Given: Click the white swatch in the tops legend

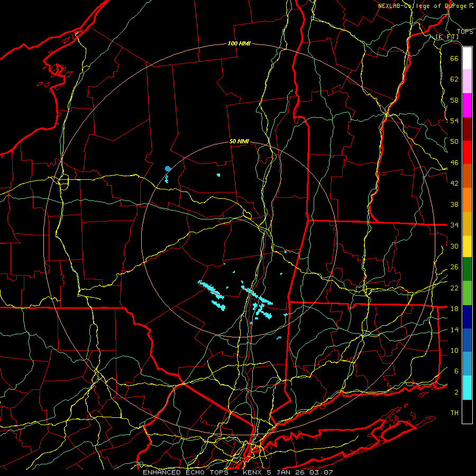Looking at the screenshot, I should point(467,58).
